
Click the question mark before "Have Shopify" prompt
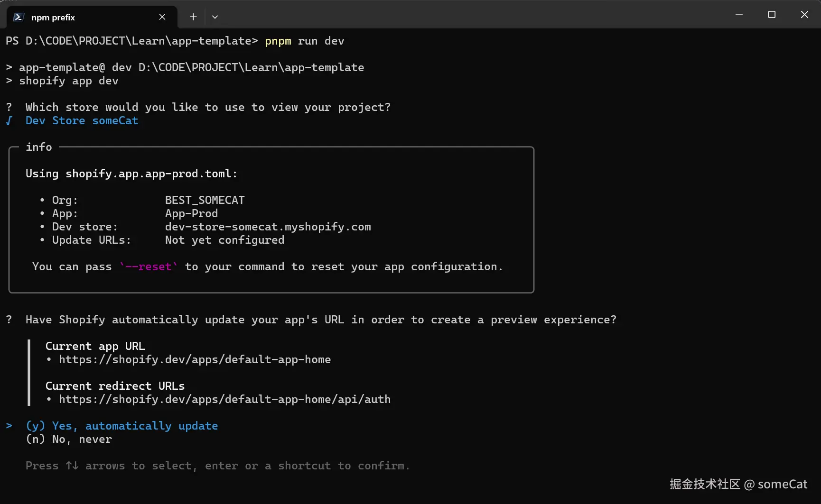pyautogui.click(x=9, y=320)
